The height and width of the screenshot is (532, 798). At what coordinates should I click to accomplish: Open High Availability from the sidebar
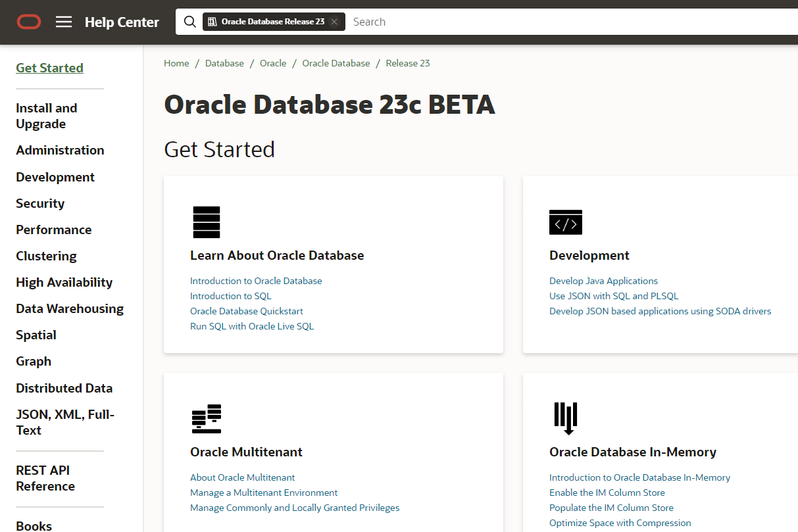pyautogui.click(x=64, y=282)
